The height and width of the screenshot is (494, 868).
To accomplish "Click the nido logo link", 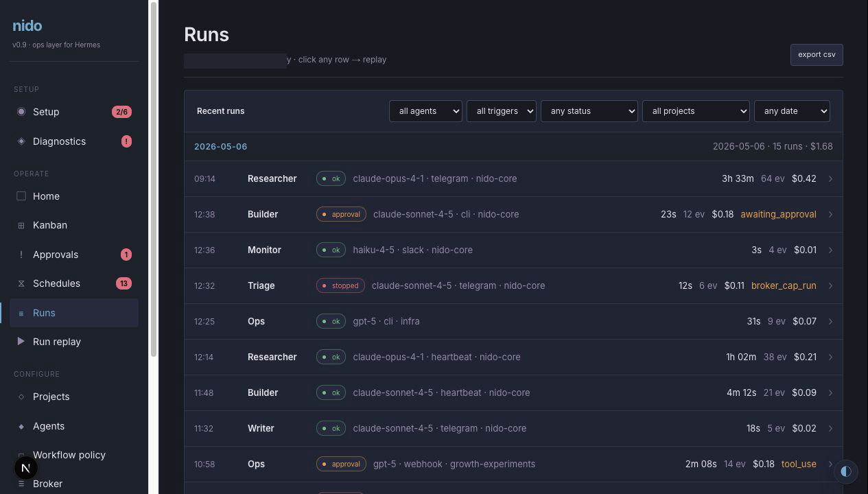I will pos(27,26).
